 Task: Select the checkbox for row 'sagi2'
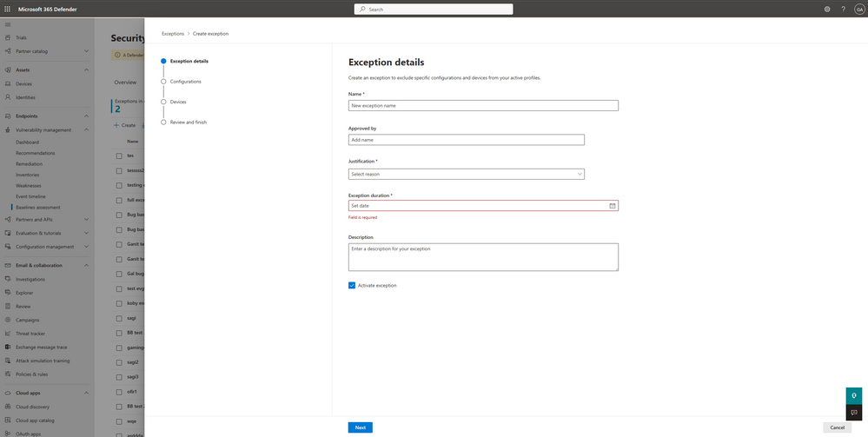119,362
